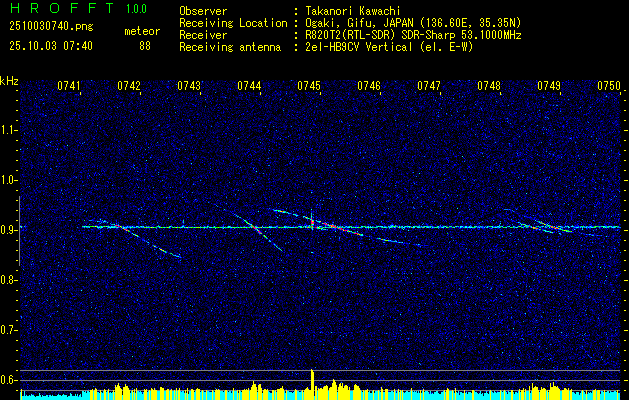The width and height of the screenshot is (629, 400).
Task: Click the 0749 time axis marker
Action: click(x=549, y=86)
